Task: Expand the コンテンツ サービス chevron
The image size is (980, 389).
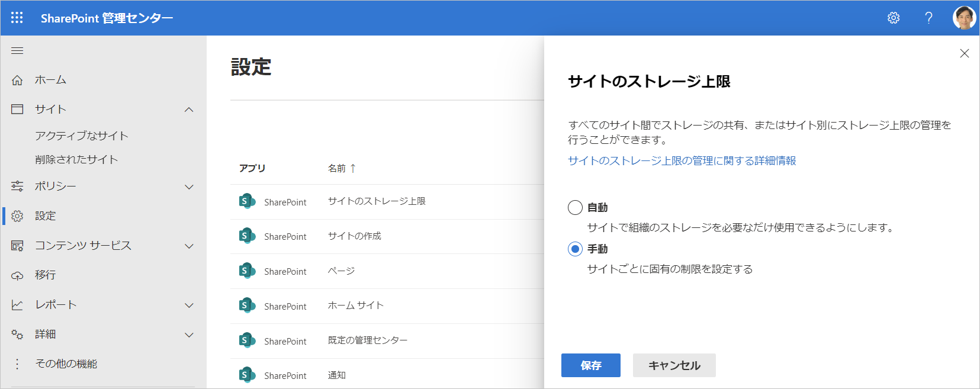Action: (x=189, y=246)
